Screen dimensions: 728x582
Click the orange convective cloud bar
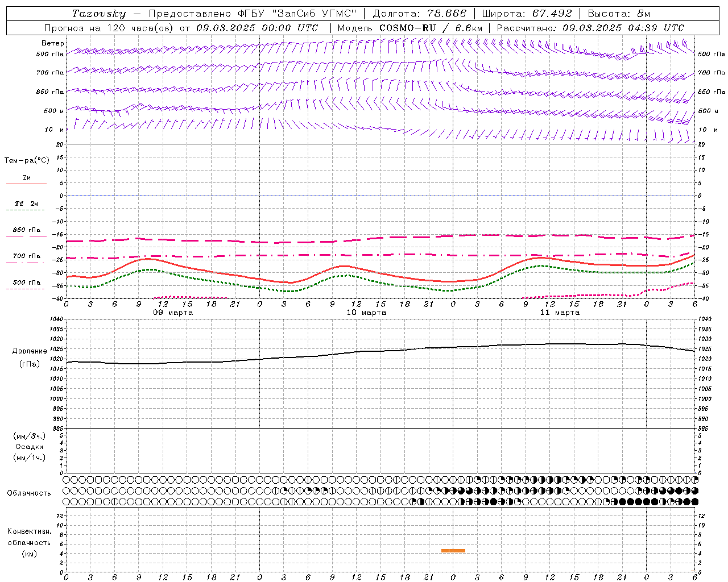pyautogui.click(x=453, y=550)
